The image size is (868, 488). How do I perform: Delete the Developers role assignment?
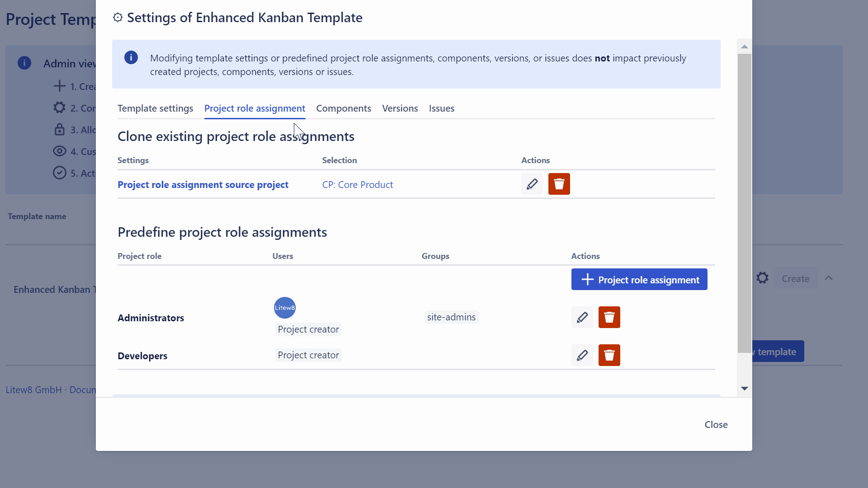(x=609, y=355)
